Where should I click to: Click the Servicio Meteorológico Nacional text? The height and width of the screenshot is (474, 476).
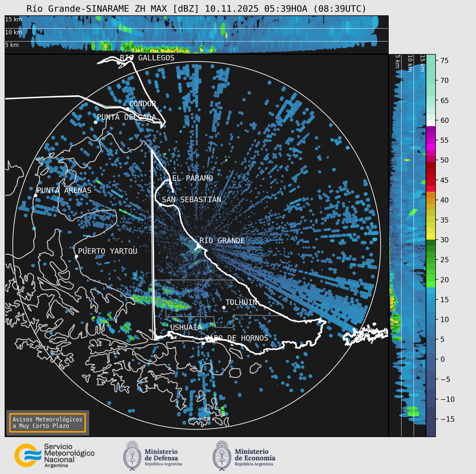click(x=69, y=456)
